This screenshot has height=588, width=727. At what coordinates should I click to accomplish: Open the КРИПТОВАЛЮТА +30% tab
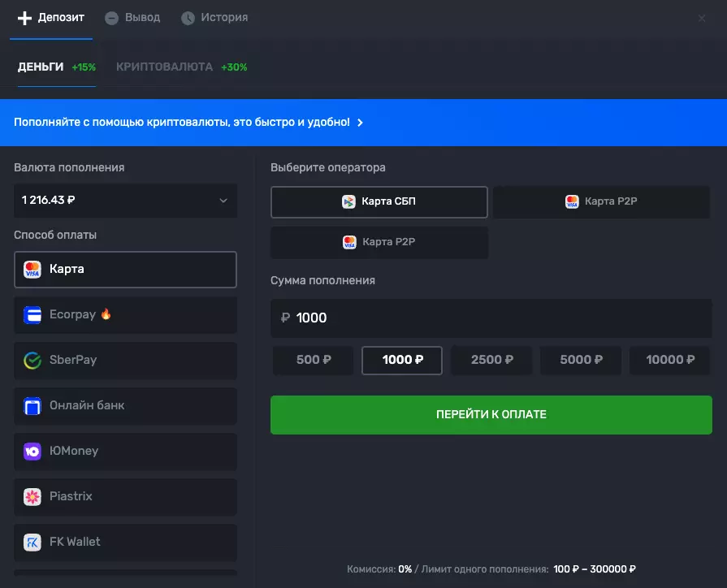(180, 67)
